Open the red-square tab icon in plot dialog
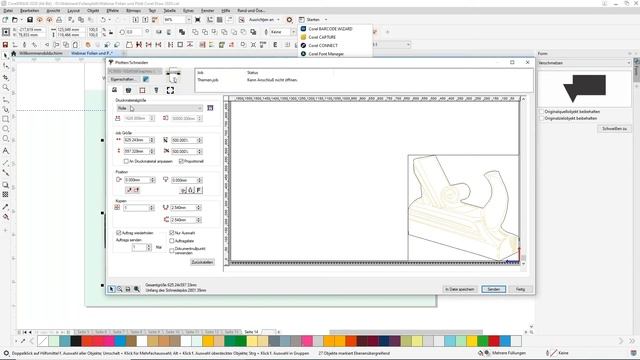The width and height of the screenshot is (640, 360). 142,90
